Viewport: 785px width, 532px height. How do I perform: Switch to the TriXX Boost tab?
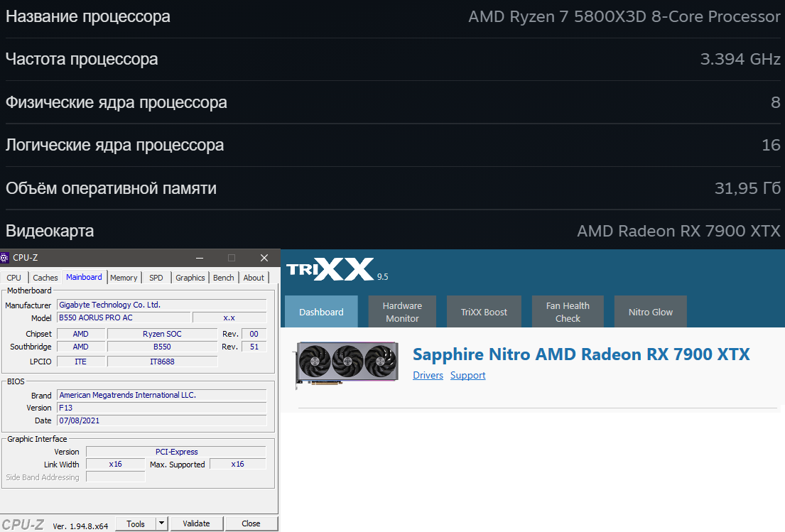[484, 312]
